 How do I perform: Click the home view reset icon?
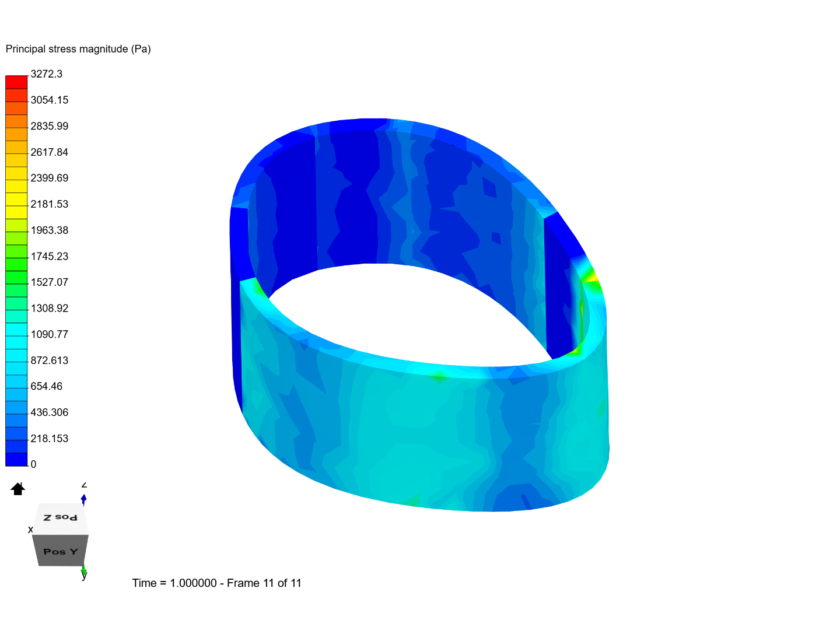17,489
